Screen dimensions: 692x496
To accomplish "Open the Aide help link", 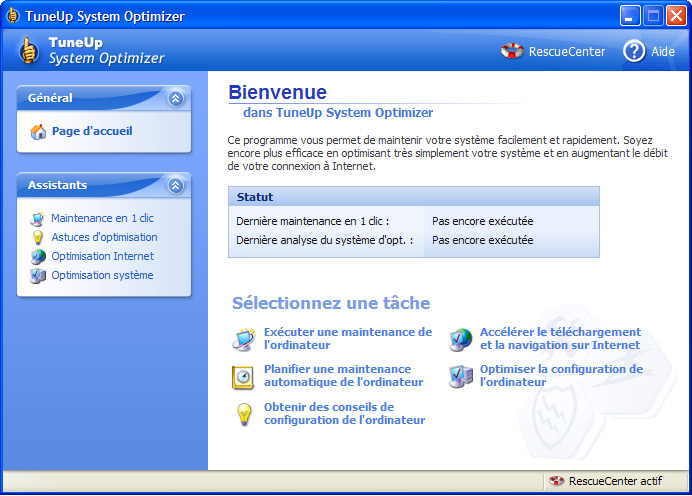I will 663,52.
